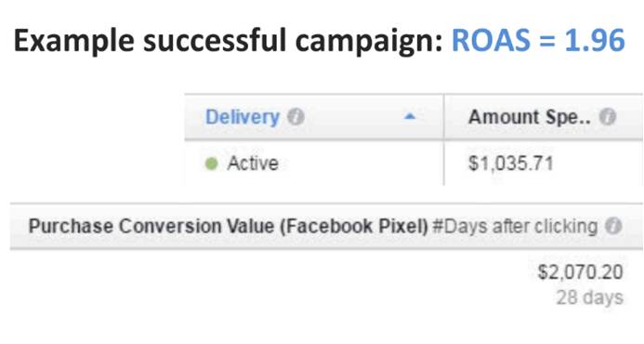Select the Active delivery status text

click(253, 164)
